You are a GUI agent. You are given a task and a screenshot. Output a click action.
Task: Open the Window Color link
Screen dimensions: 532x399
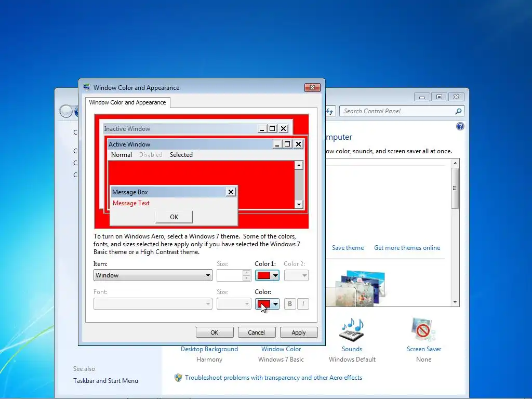[281, 349]
